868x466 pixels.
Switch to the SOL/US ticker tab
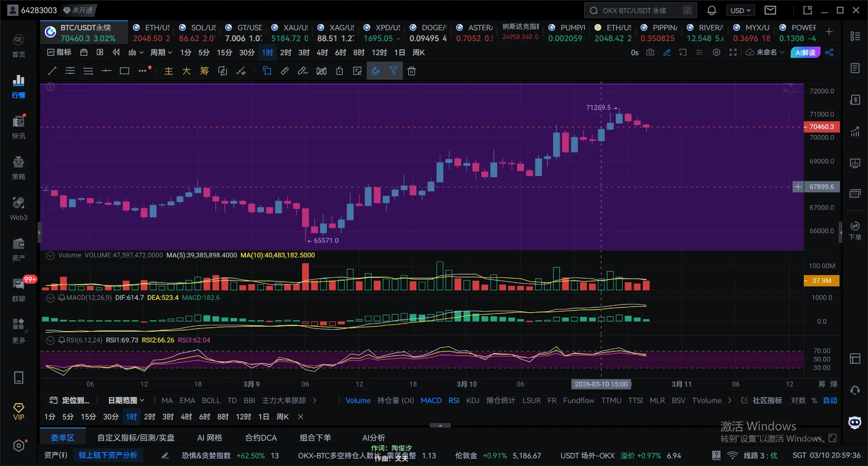pyautogui.click(x=197, y=33)
